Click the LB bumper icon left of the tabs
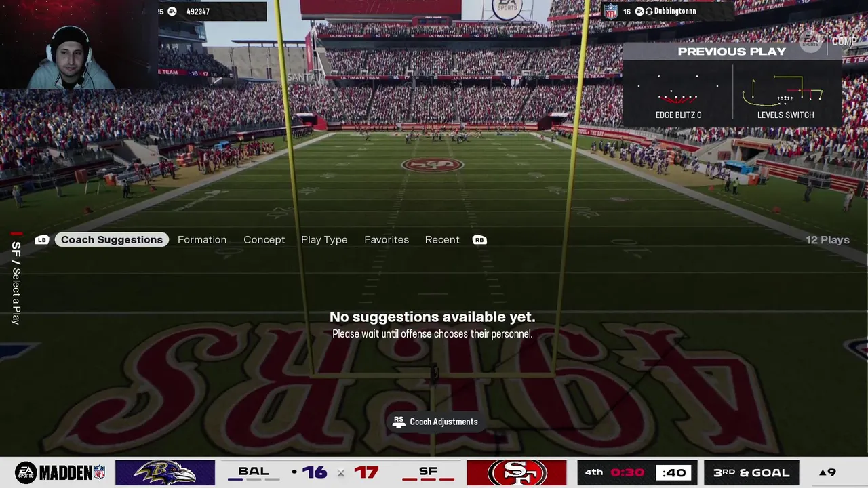The width and height of the screenshot is (868, 488). (42, 240)
